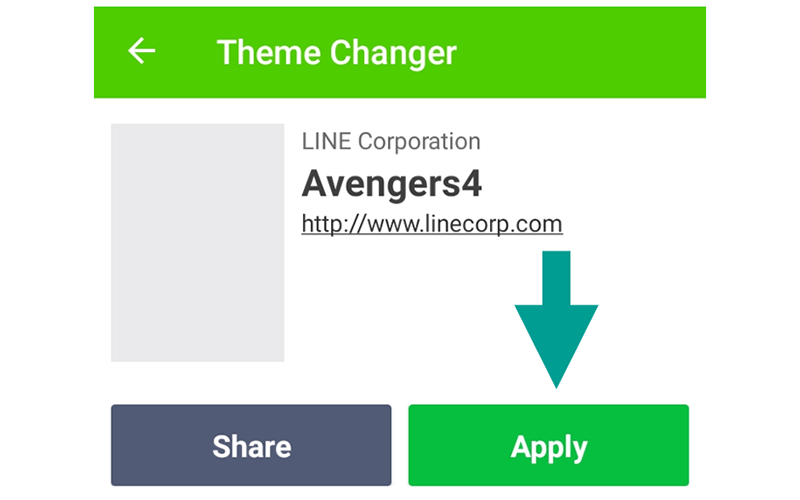
Task: Select the gray theme preview thumbnail
Action: pyautogui.click(x=197, y=242)
